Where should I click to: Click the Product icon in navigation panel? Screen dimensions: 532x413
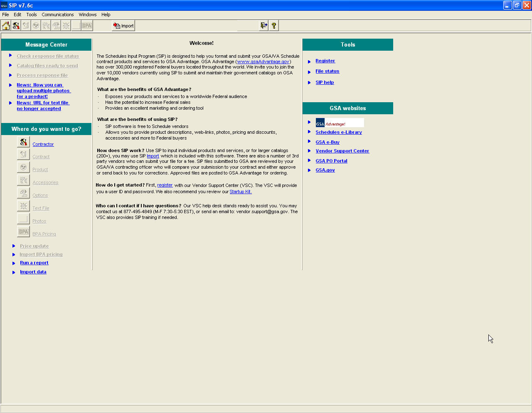[x=23, y=167]
